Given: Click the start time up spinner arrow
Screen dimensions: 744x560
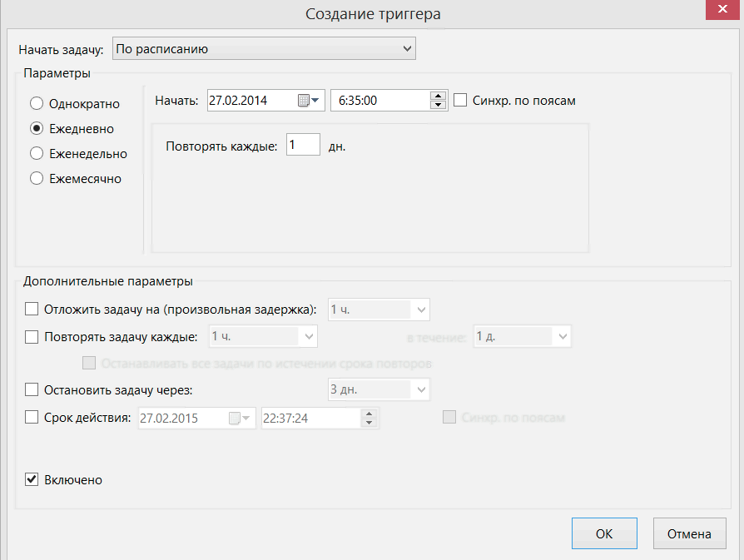Looking at the screenshot, I should pyautogui.click(x=439, y=96).
